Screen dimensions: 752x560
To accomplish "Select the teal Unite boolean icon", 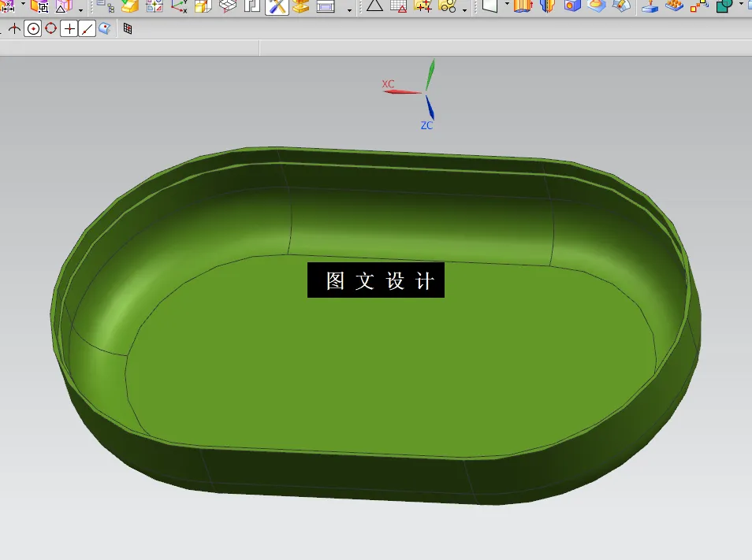I will [725, 6].
